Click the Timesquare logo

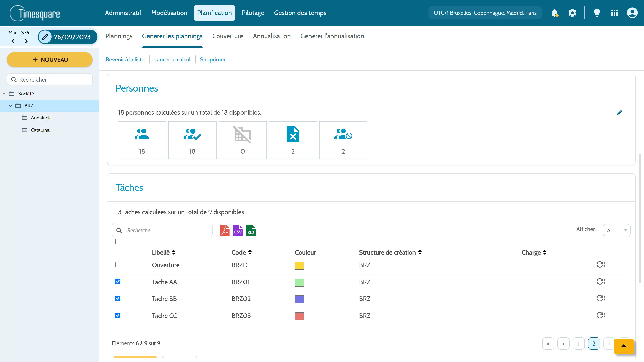coord(35,13)
